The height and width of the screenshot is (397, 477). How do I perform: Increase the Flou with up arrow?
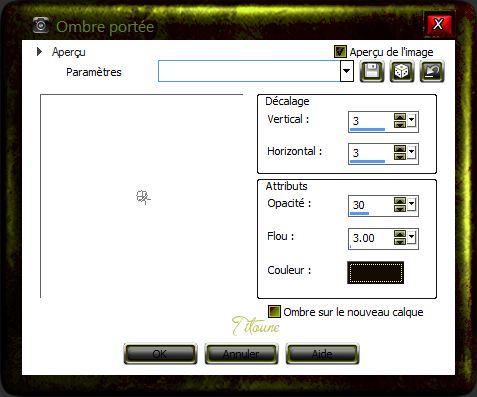click(400, 234)
